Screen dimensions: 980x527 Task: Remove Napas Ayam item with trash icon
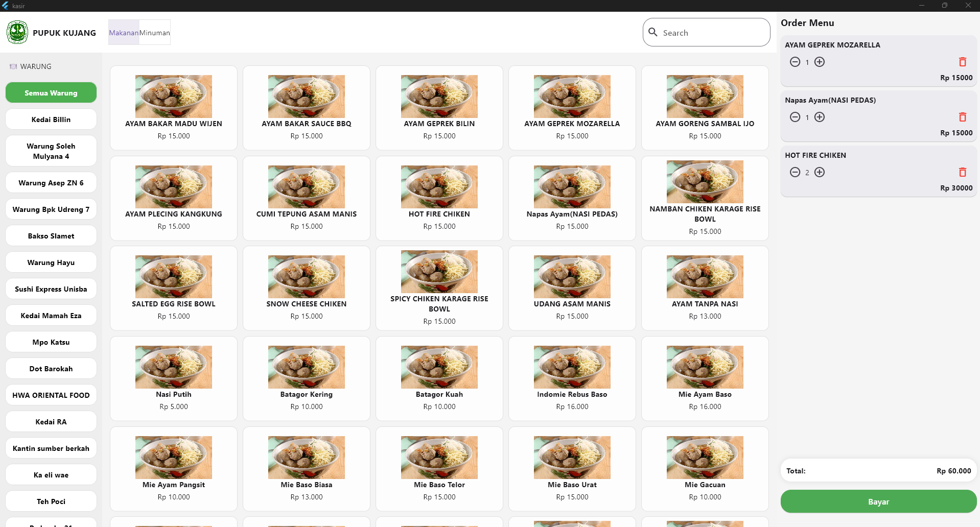click(962, 117)
